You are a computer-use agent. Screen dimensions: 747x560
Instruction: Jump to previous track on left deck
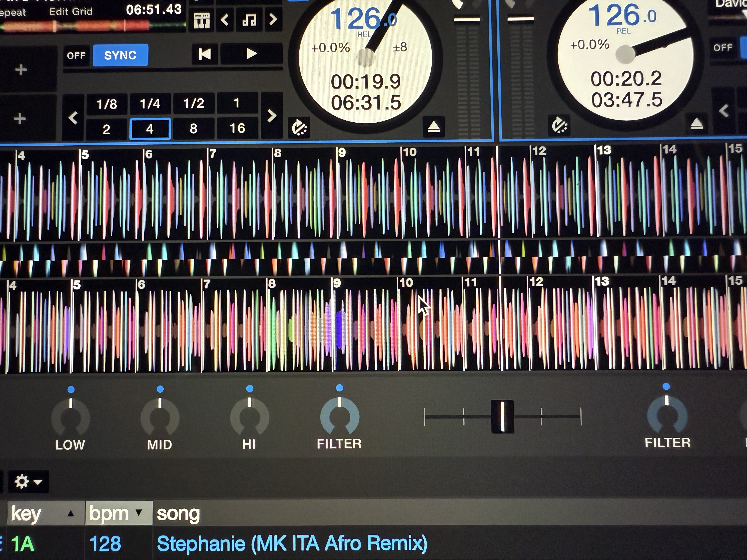click(x=205, y=54)
